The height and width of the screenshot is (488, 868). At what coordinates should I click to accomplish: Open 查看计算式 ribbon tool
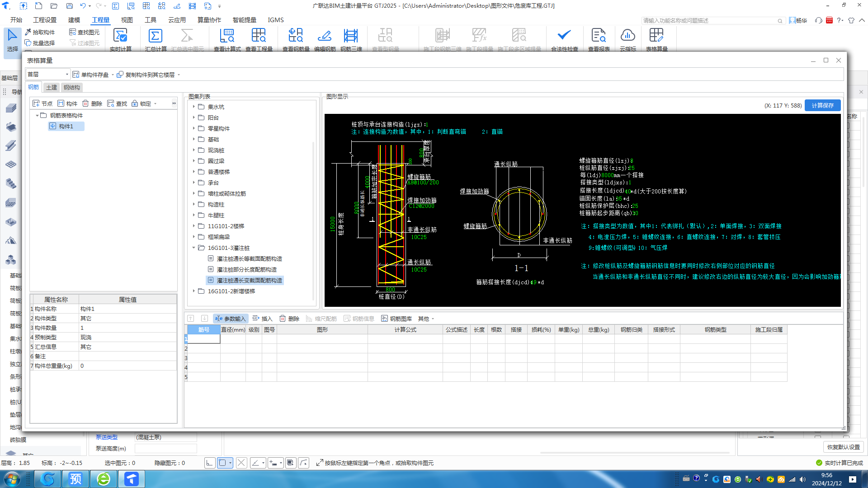coord(227,40)
